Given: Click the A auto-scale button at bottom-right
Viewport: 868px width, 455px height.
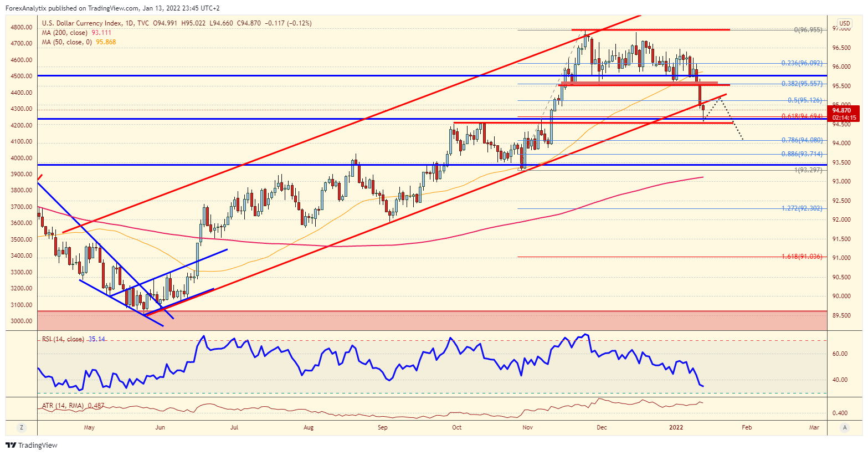Looking at the screenshot, I should (x=845, y=427).
